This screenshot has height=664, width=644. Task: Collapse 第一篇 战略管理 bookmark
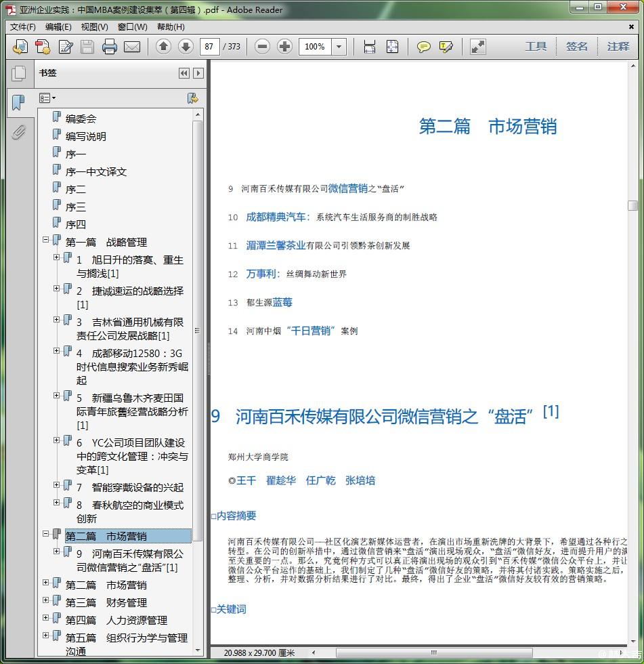[45, 240]
